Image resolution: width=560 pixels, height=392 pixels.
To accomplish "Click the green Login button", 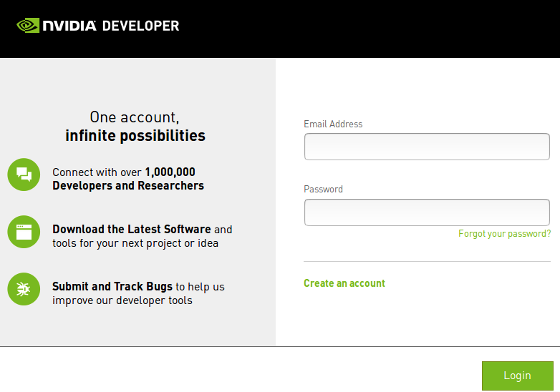I will (518, 376).
